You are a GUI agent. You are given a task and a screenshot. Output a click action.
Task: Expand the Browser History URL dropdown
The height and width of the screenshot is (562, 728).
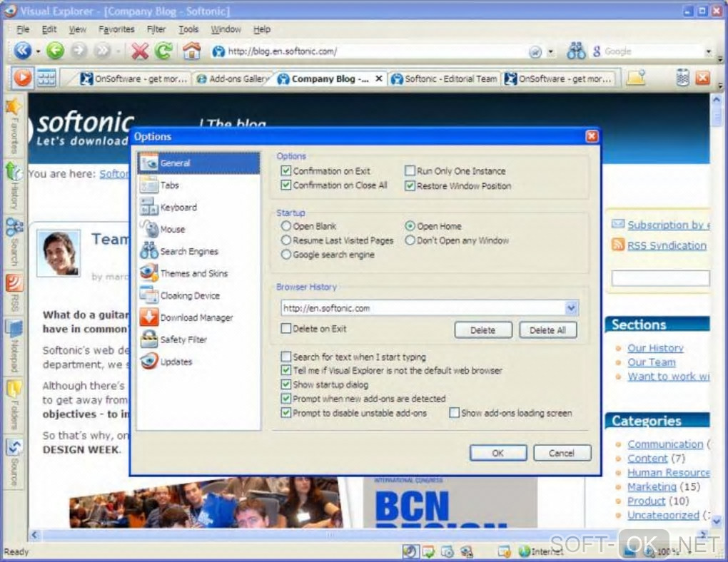(571, 307)
